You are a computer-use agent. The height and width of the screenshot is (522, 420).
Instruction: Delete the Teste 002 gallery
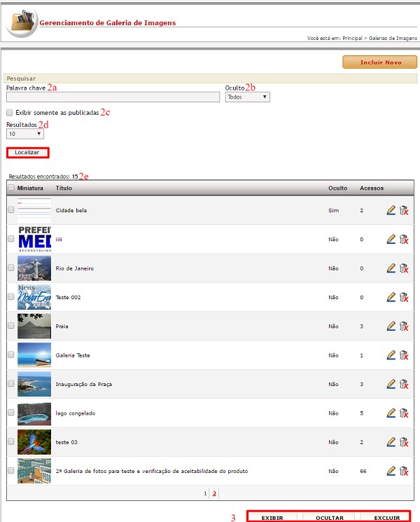point(404,297)
